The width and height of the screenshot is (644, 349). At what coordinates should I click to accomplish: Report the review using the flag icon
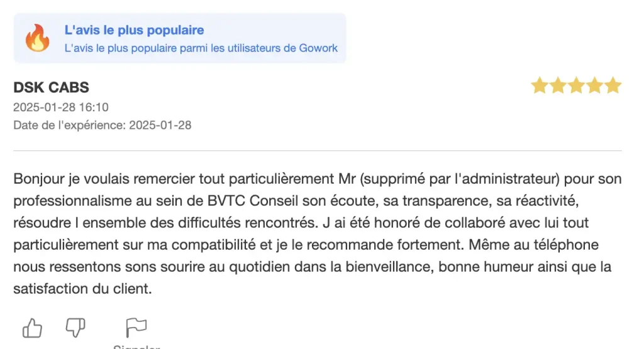[136, 328]
